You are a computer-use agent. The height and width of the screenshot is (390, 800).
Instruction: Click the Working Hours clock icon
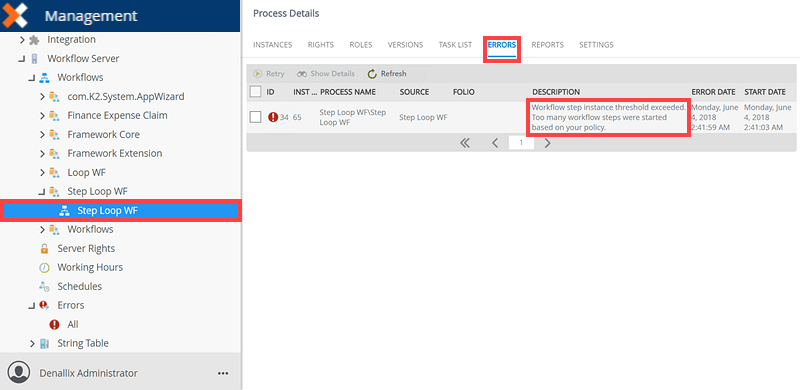[44, 267]
